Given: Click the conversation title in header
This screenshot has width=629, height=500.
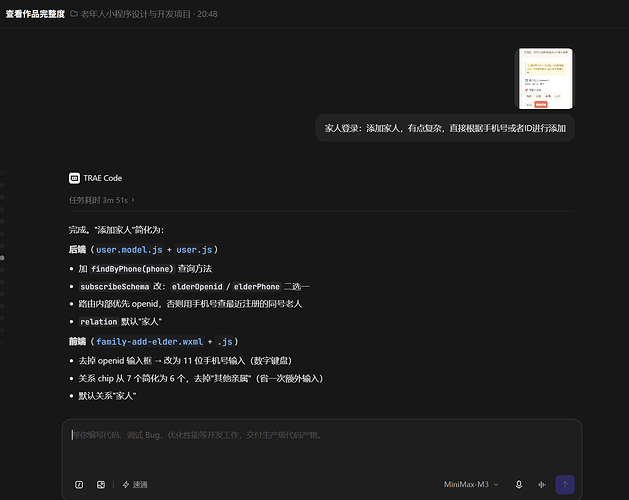Looking at the screenshot, I should [x=35, y=14].
